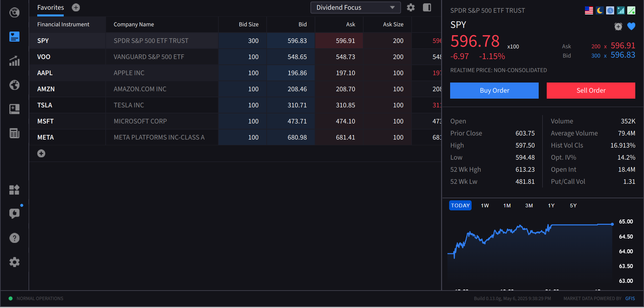This screenshot has height=308, width=644.
Task: Click the green diagonal line icon
Action: 631,10
